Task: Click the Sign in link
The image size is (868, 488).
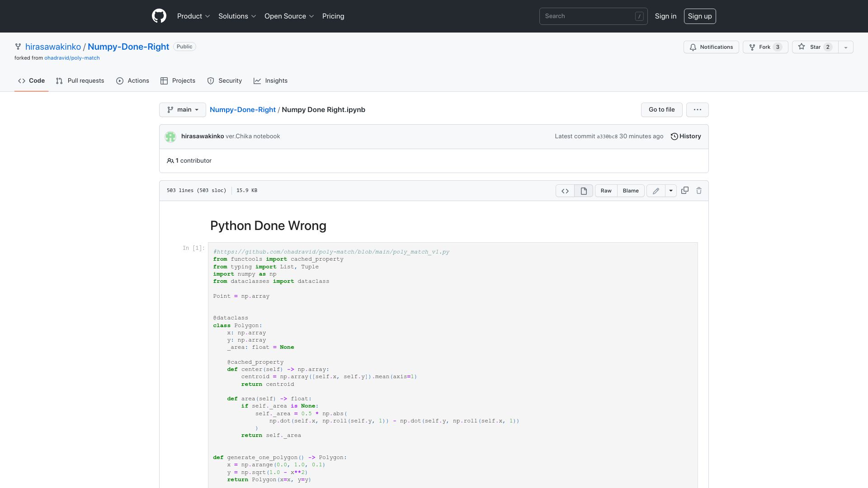Action: pyautogui.click(x=665, y=16)
